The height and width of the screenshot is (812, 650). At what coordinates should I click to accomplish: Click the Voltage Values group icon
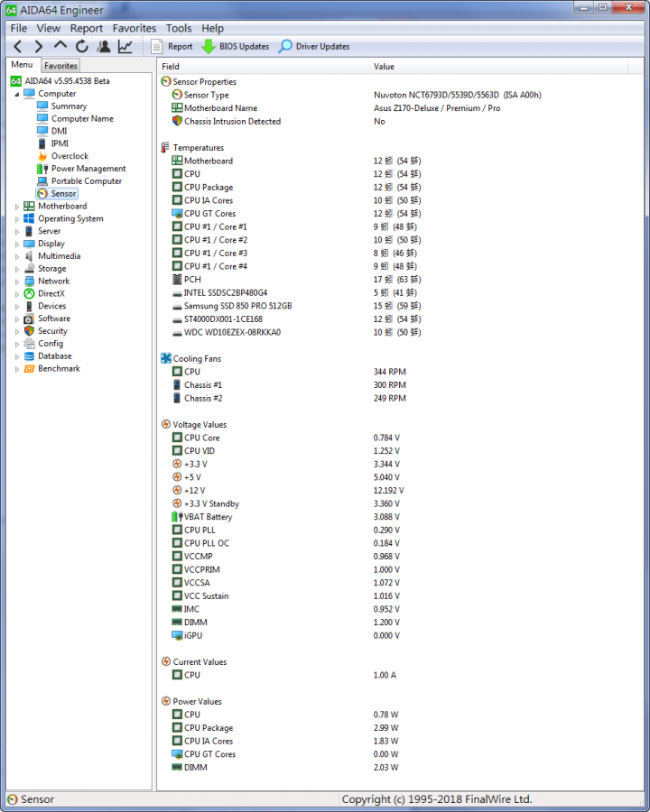(166, 424)
